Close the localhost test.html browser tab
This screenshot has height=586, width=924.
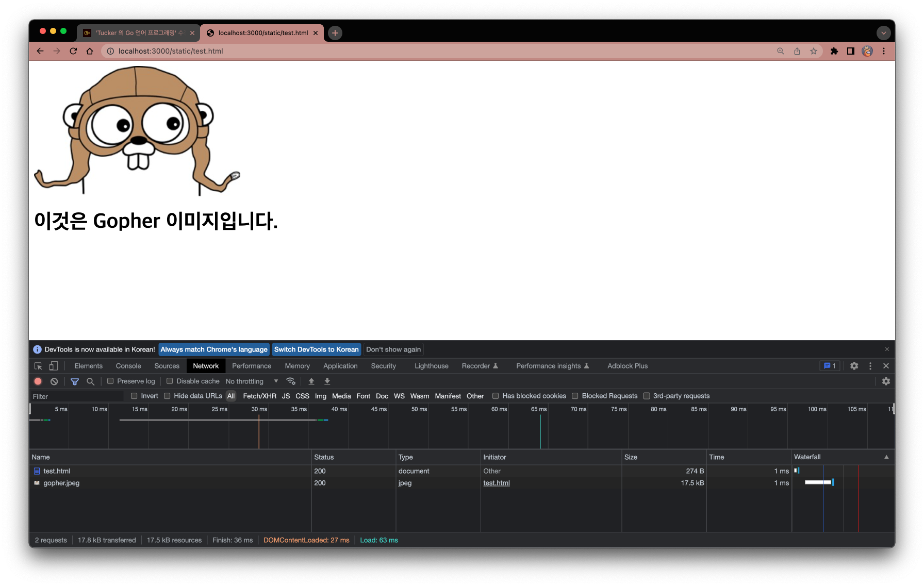point(316,33)
